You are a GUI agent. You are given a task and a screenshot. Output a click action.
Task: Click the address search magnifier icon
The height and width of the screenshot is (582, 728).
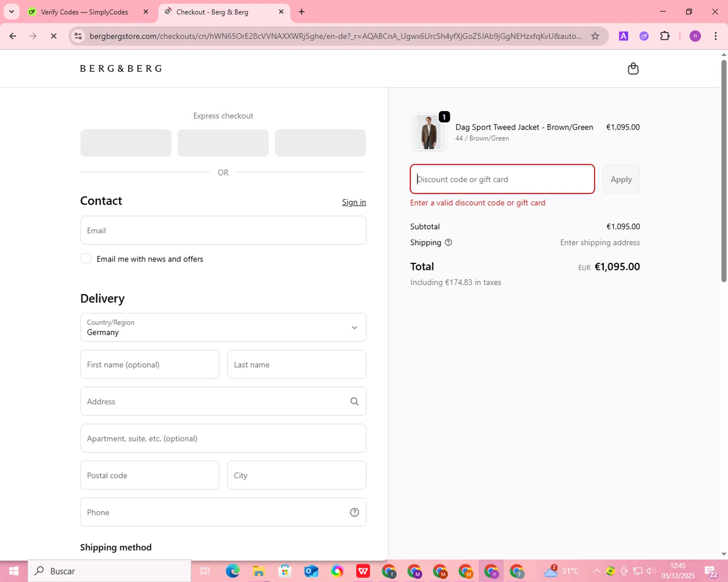point(354,401)
